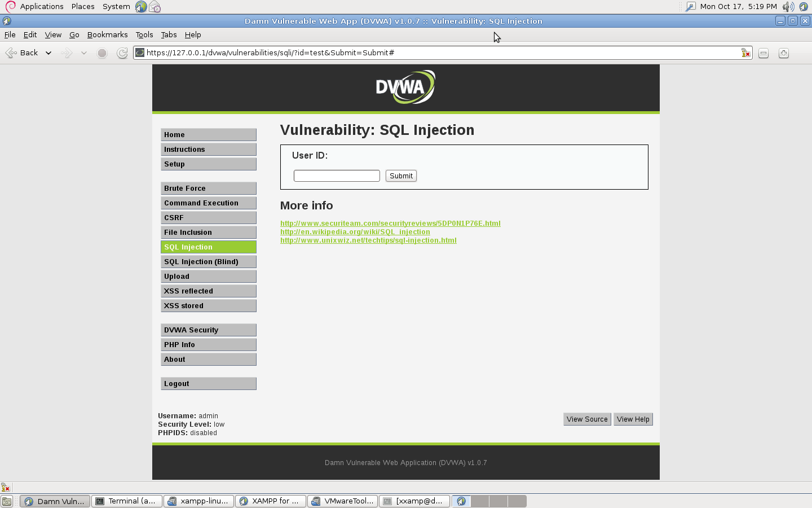Open the Forward button history dropdown
The height and width of the screenshot is (508, 812).
coord(85,52)
